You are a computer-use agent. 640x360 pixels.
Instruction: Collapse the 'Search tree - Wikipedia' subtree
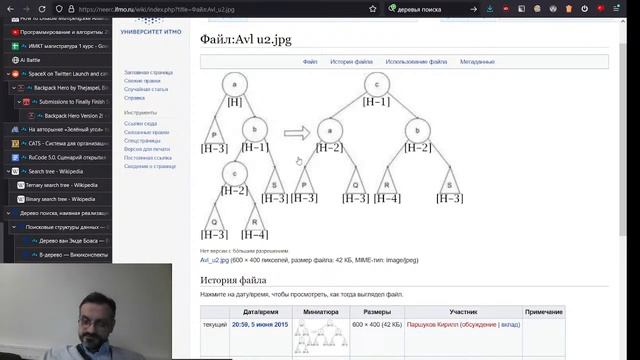8,171
